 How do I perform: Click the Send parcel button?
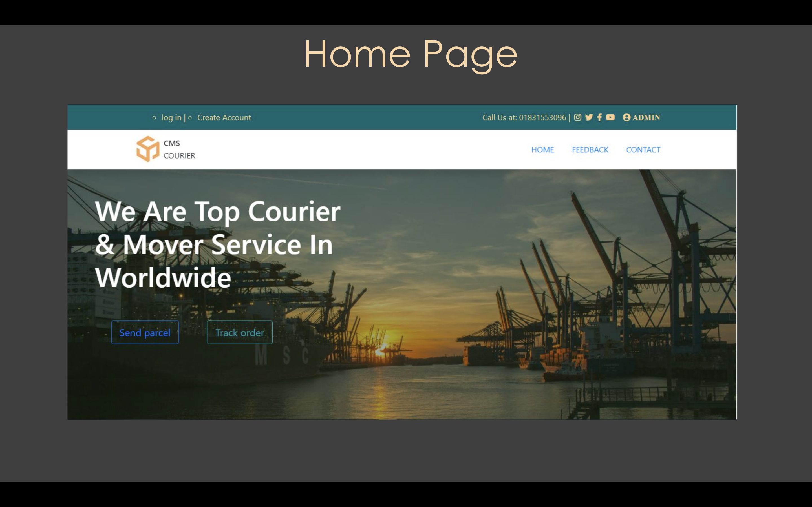[x=145, y=332]
